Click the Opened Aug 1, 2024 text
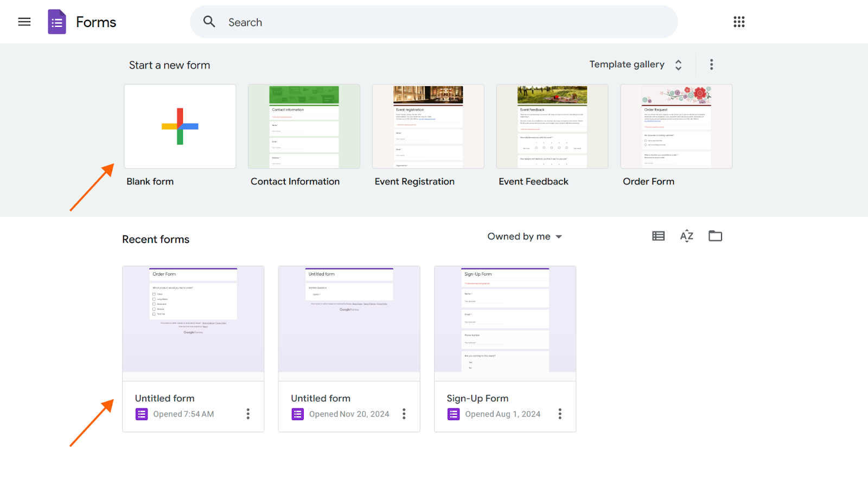The image size is (868, 488). 502,414
